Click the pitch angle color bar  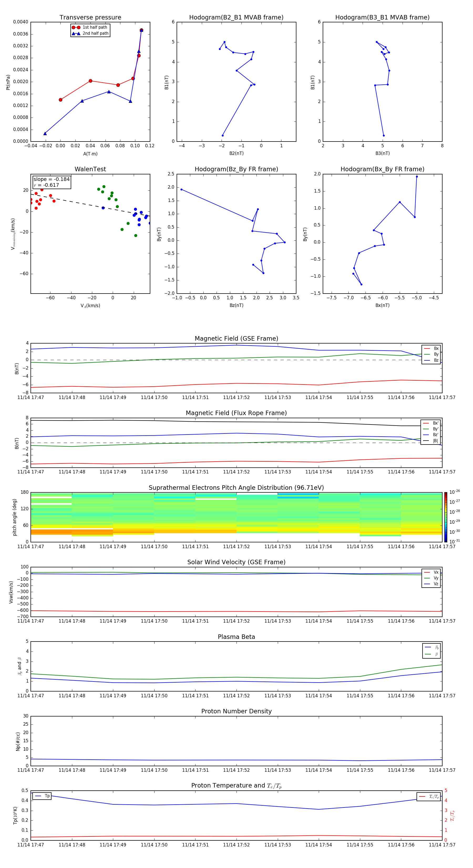coord(446,517)
